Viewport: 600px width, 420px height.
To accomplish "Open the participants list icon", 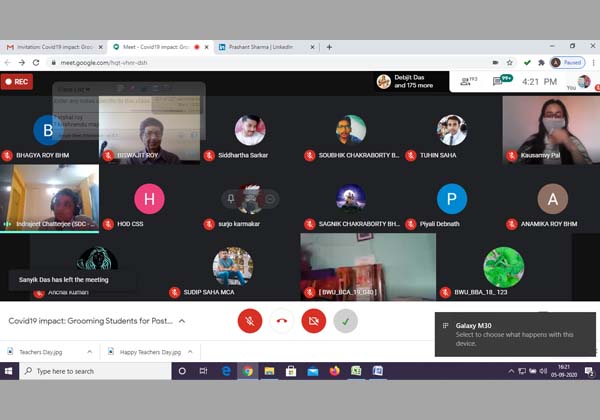I will pos(467,82).
